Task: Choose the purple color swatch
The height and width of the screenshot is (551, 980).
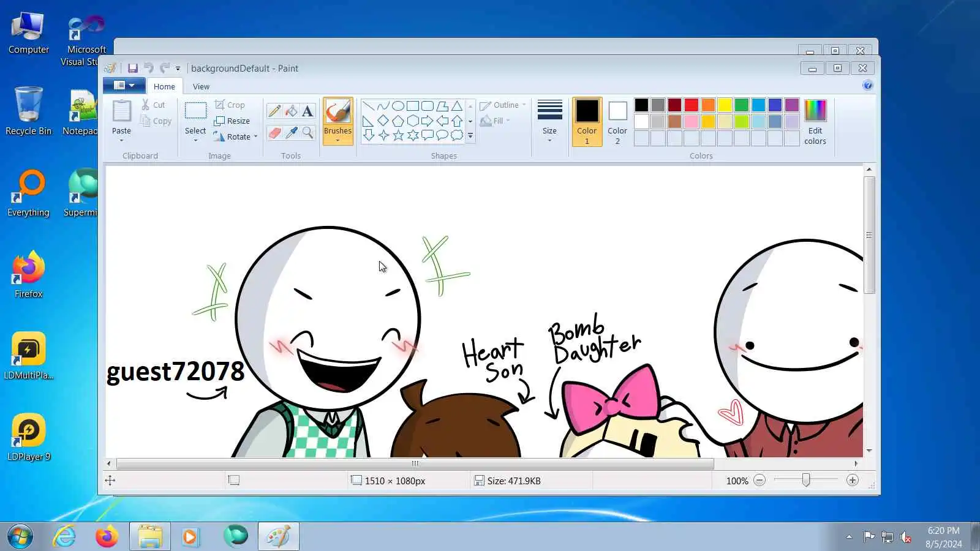Action: (x=792, y=105)
